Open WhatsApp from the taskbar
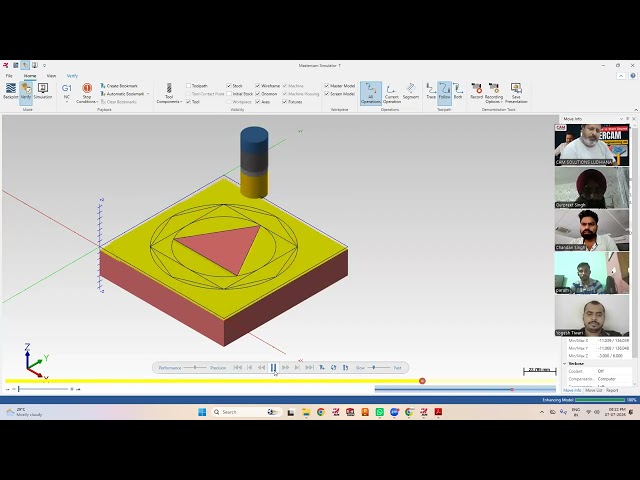The image size is (640, 480). [380, 412]
